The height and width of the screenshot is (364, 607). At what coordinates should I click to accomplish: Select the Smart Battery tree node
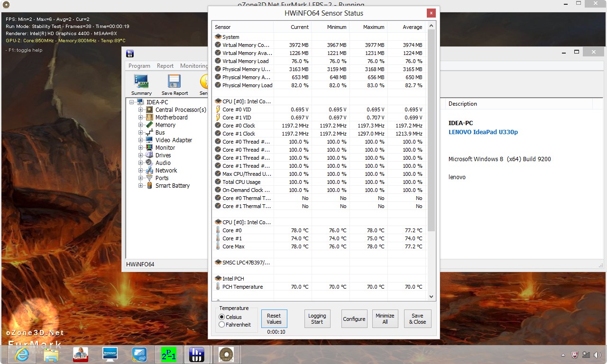click(x=172, y=186)
